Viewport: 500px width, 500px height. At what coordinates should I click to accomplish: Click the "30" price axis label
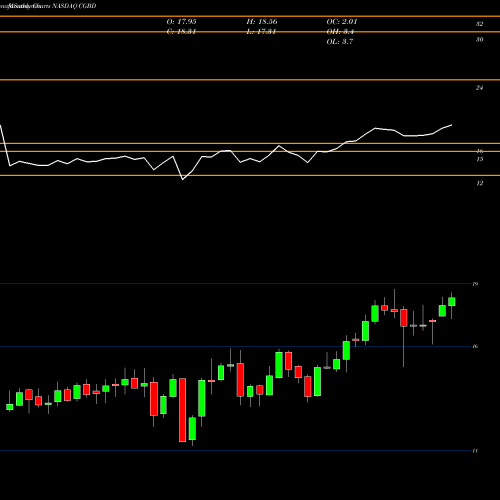tap(479, 40)
